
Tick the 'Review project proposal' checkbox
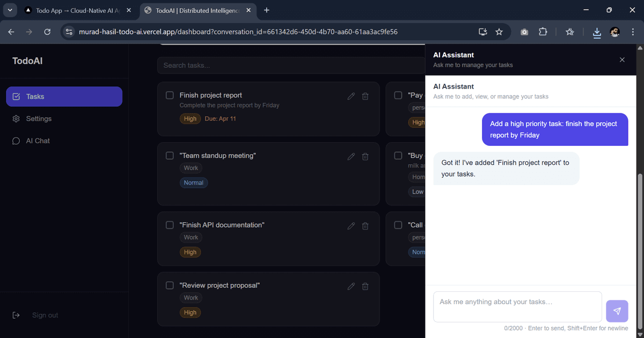pyautogui.click(x=170, y=285)
